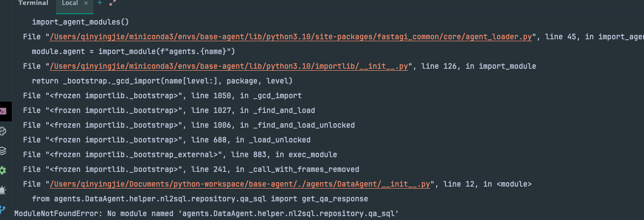
Task: Click the ModuleNotFoundError message line
Action: tap(206, 214)
